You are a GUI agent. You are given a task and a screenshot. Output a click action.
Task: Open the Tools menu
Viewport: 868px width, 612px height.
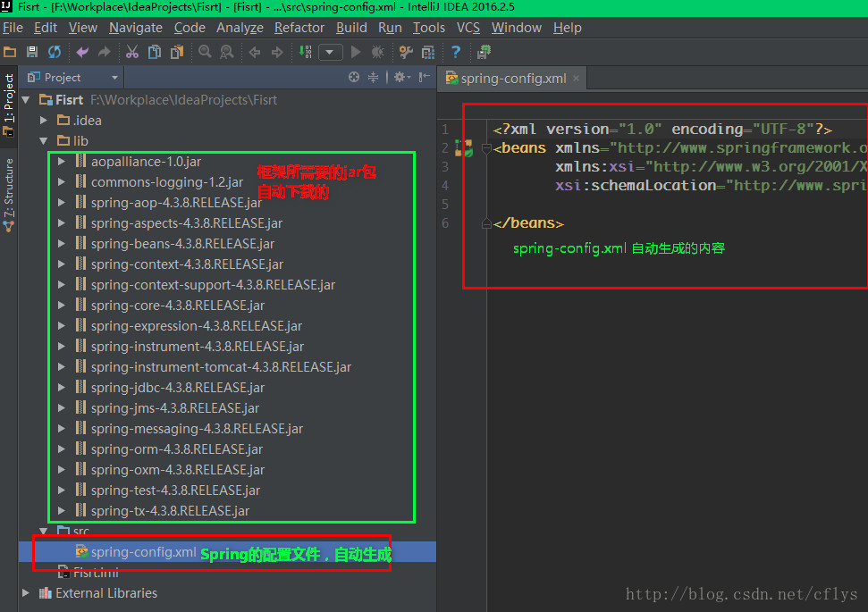click(x=429, y=28)
